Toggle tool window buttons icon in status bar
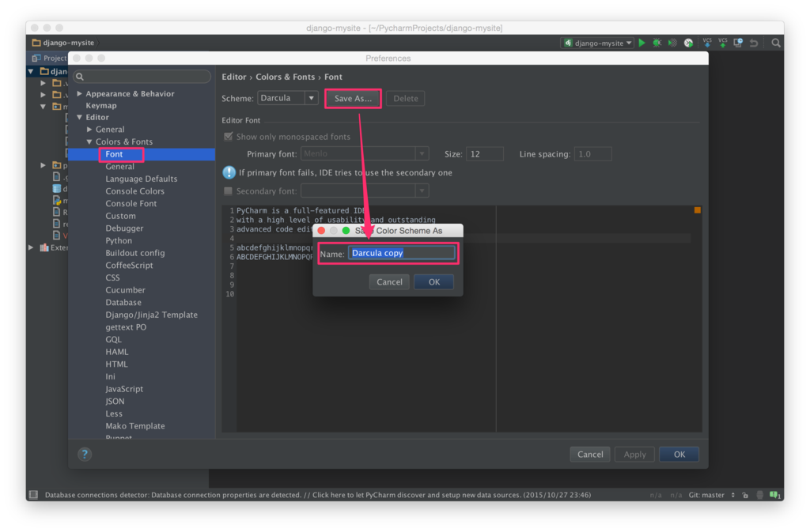Screen dimensions: 810x532 pos(33,495)
